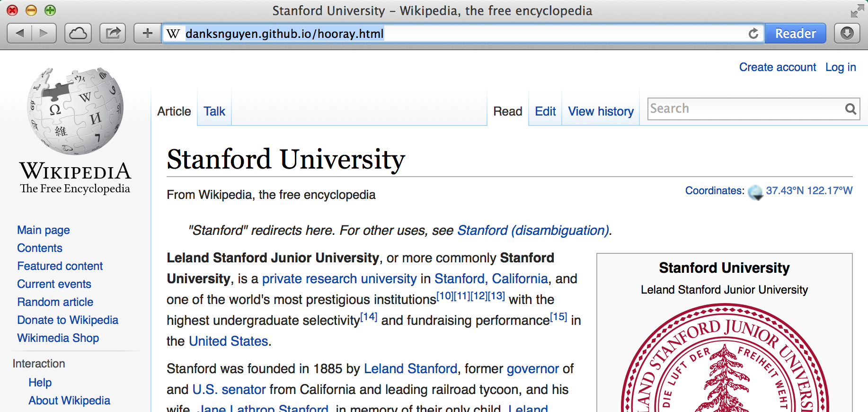Follow the governor link
Screen dimensions: 868x412
pos(533,369)
